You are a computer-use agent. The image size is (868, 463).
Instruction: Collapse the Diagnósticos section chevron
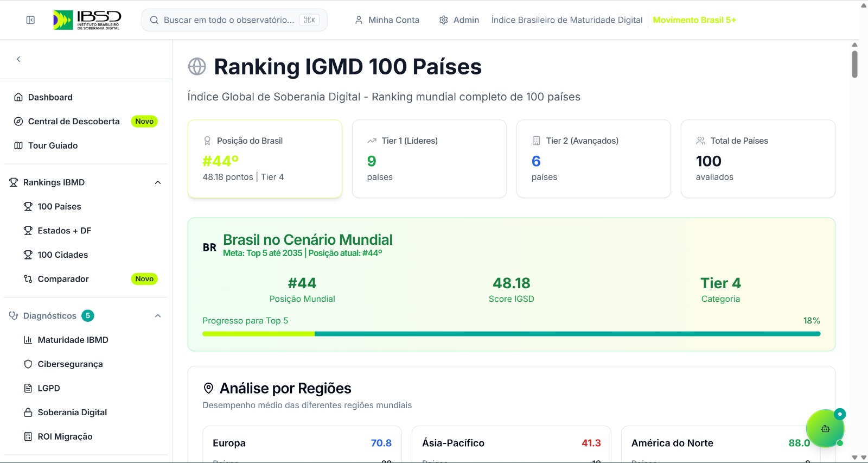pos(158,316)
